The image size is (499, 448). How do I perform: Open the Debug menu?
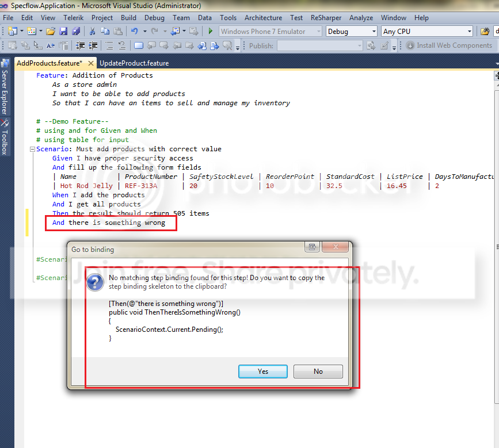(154, 18)
